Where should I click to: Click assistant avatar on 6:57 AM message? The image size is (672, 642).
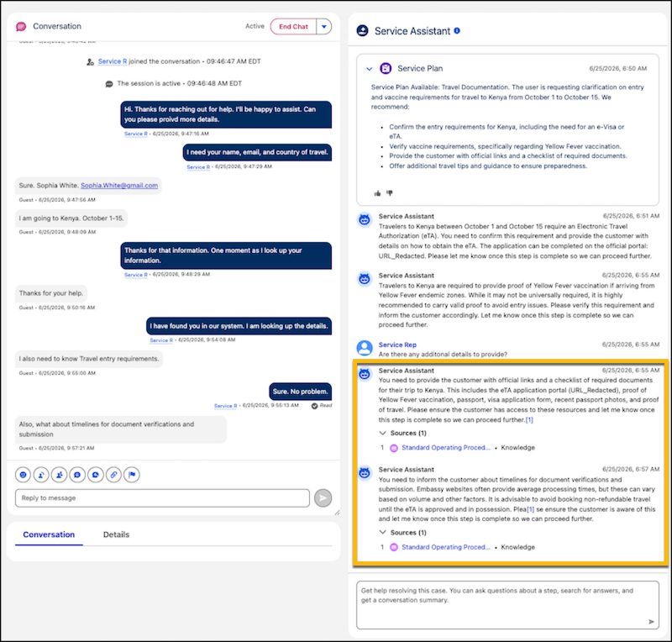coord(365,473)
